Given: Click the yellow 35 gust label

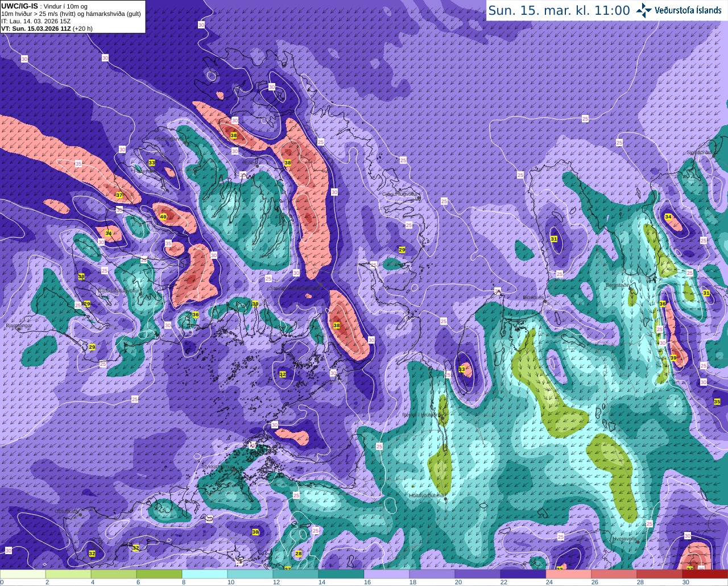Looking at the screenshot, I should (x=717, y=402).
